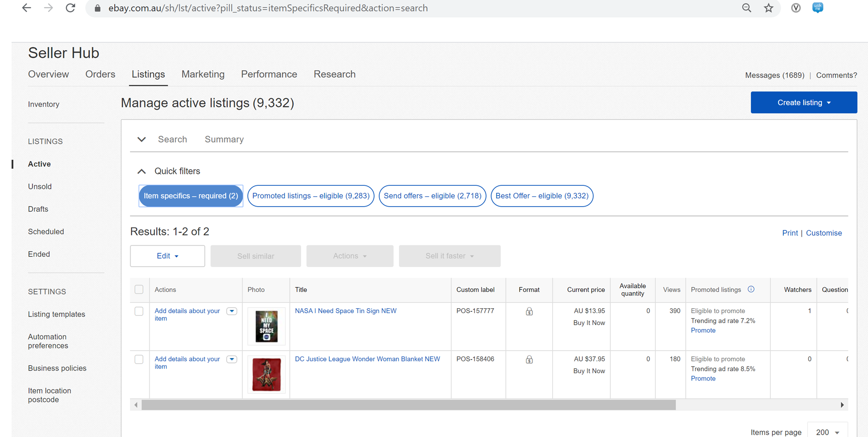Switch to the Summary tab
This screenshot has width=868, height=437.
[x=224, y=139]
